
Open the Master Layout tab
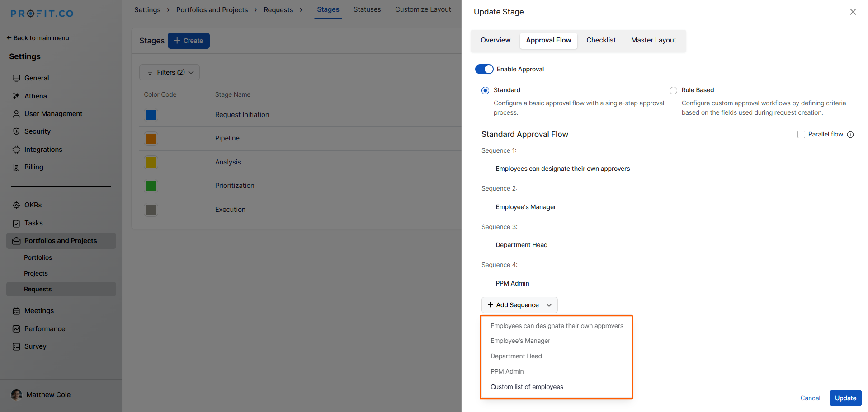point(653,40)
